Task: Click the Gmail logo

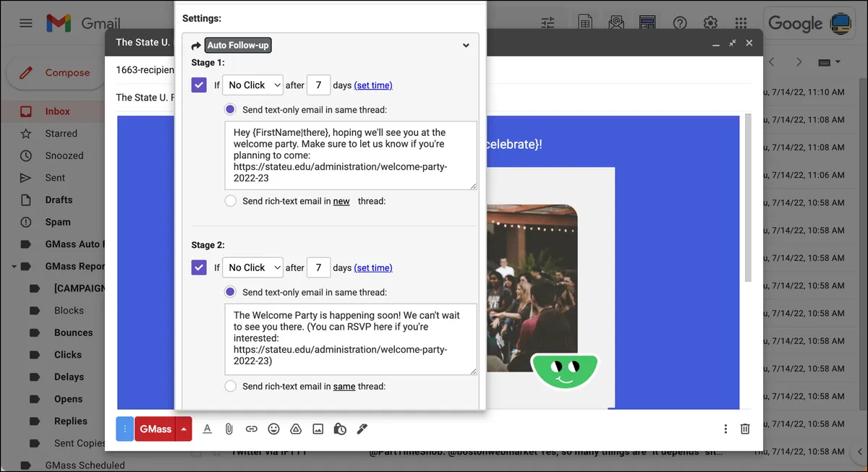Action: 83,23
